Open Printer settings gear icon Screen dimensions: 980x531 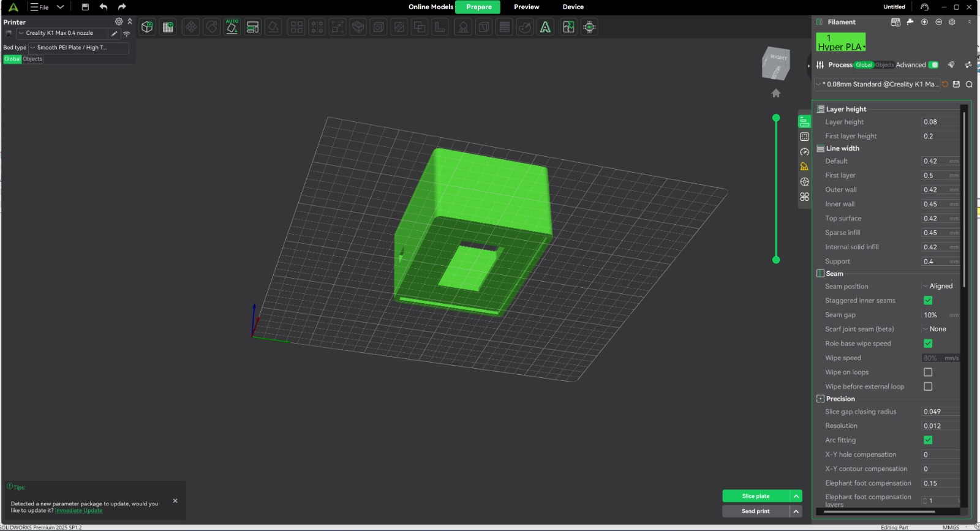pos(119,21)
